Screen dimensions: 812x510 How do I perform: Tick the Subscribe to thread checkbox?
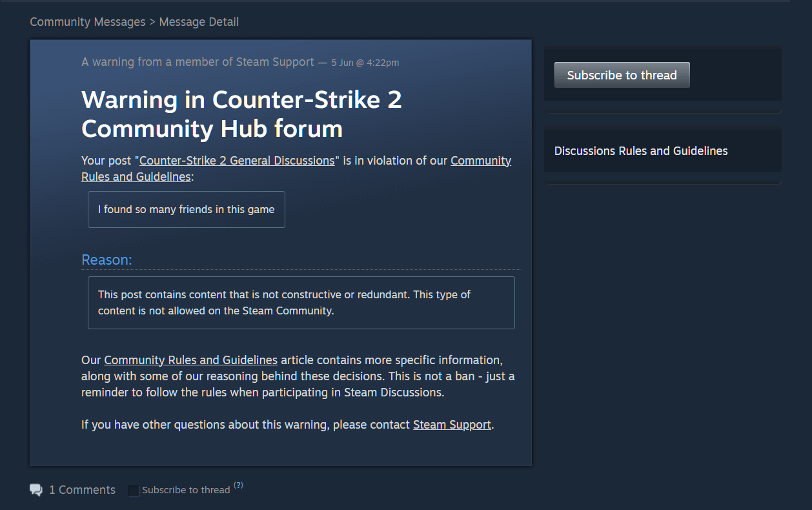tap(134, 491)
